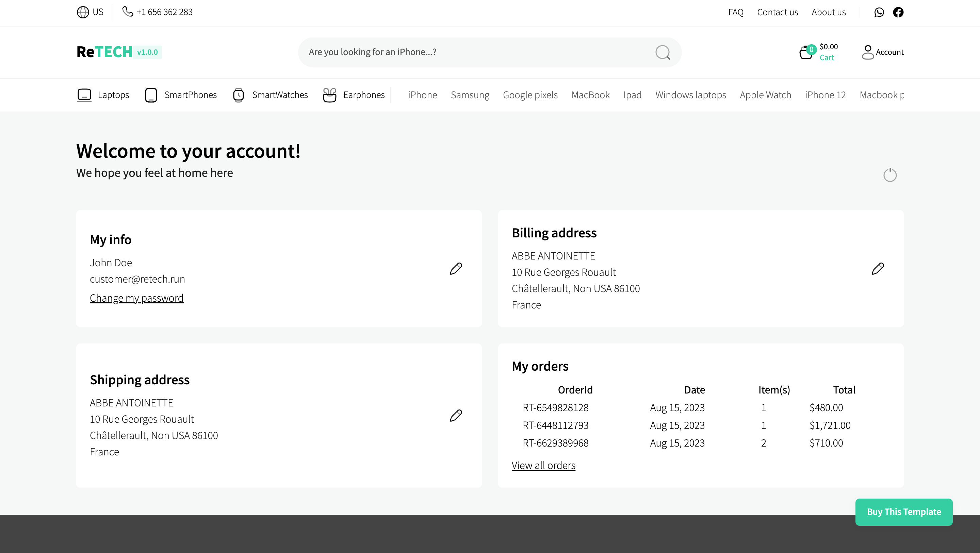Viewport: 980px width, 553px height.
Task: Click the Earphones category icon
Action: click(329, 95)
